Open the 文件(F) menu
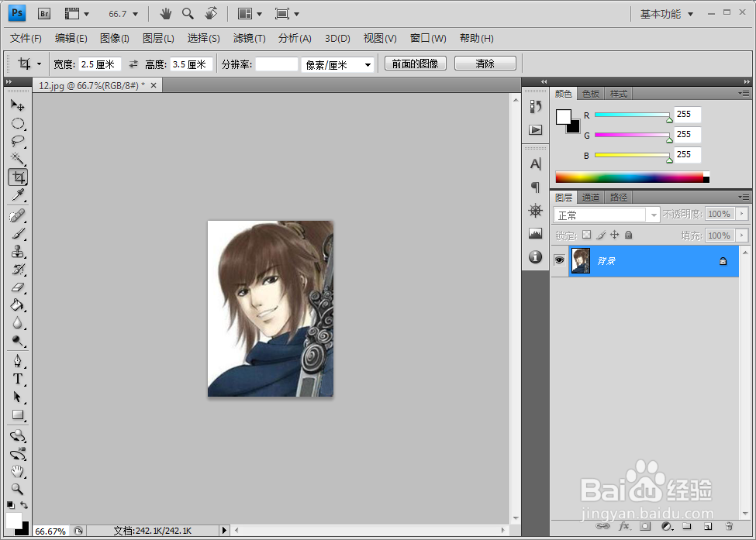 point(26,38)
